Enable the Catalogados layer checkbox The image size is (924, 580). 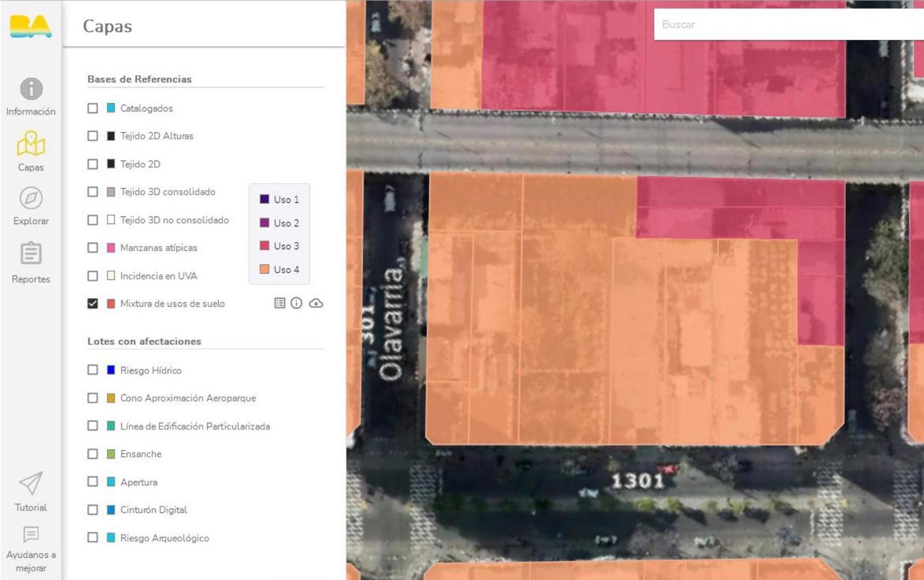pyautogui.click(x=93, y=108)
